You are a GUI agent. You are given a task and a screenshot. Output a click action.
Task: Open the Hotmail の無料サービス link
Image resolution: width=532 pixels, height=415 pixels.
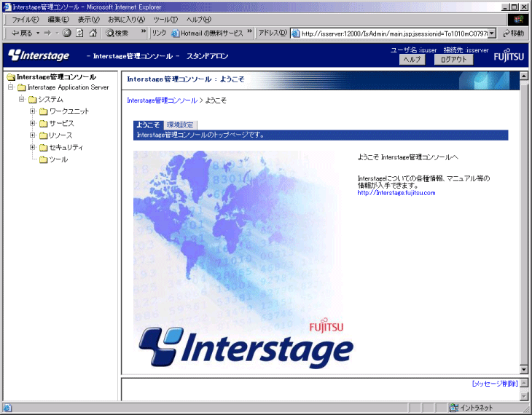(x=207, y=33)
